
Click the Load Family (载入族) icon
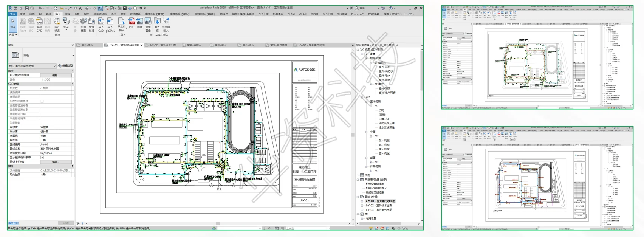click(x=157, y=25)
